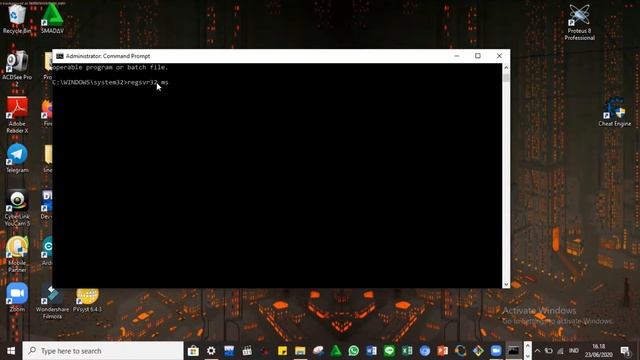Click the 'regsvr32 ms' command text

tap(148, 82)
